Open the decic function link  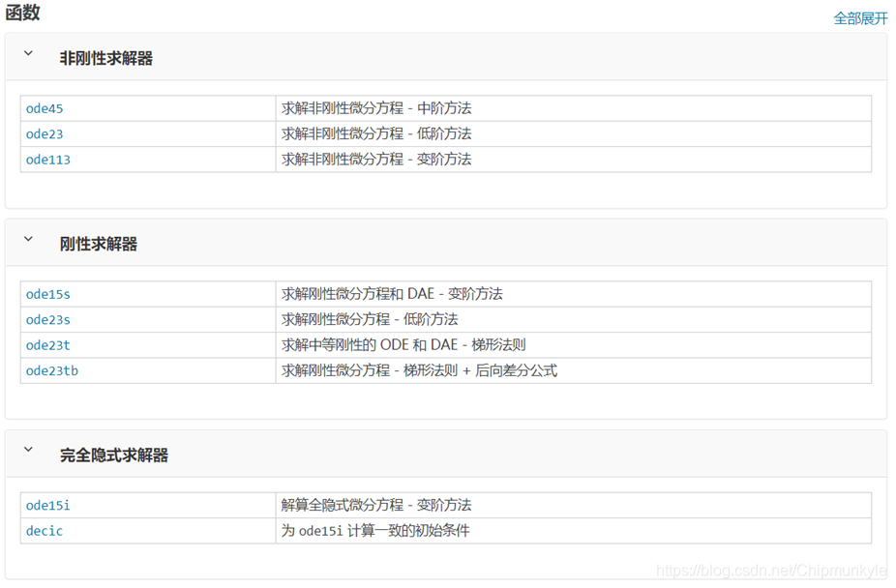[x=44, y=531]
